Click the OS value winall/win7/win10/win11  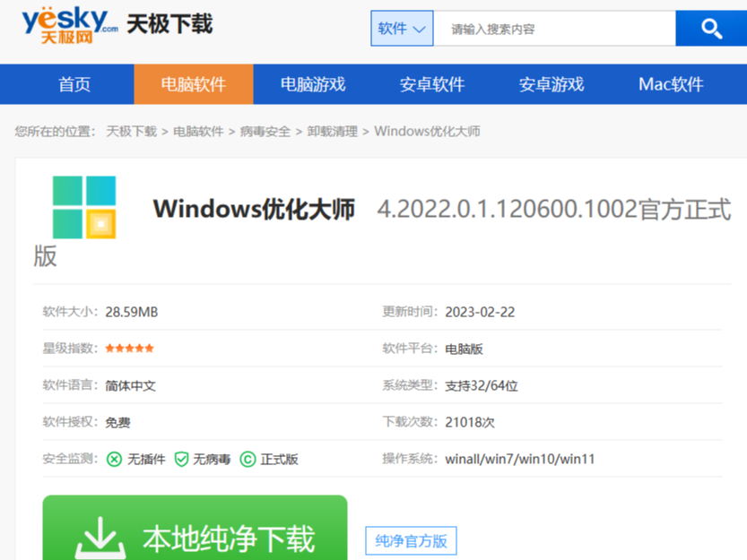point(520,459)
